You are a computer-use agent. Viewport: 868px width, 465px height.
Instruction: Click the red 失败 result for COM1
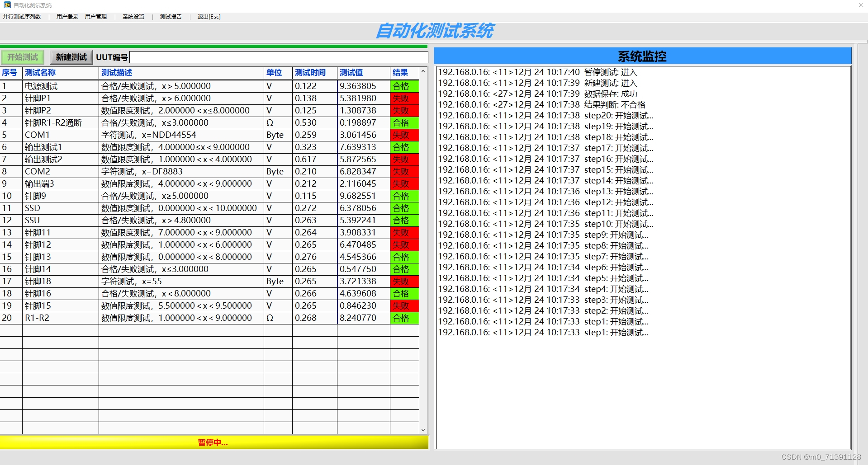coord(404,135)
